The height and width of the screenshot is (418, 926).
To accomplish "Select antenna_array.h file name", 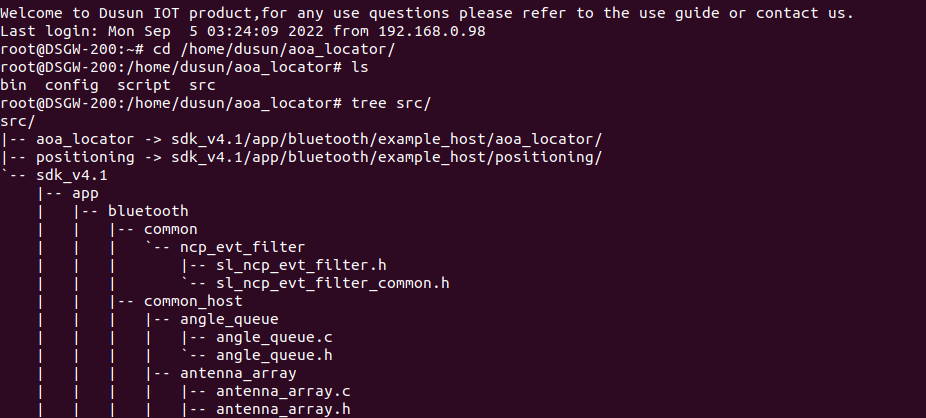I will pos(283,409).
